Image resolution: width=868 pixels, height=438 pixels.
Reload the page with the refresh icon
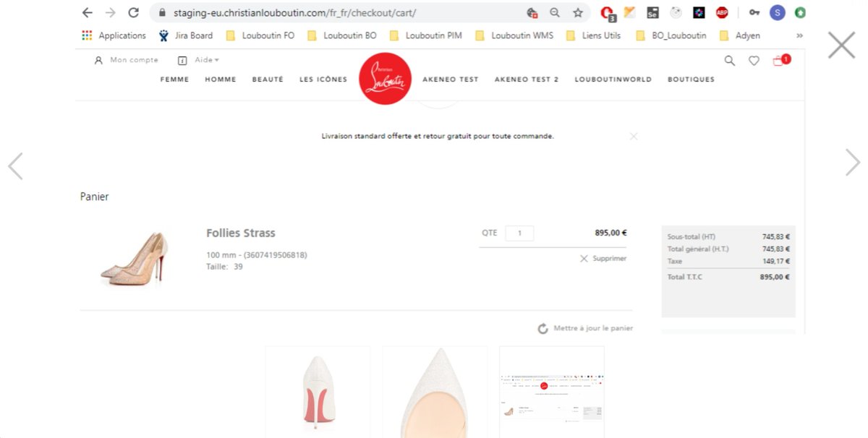click(x=133, y=12)
